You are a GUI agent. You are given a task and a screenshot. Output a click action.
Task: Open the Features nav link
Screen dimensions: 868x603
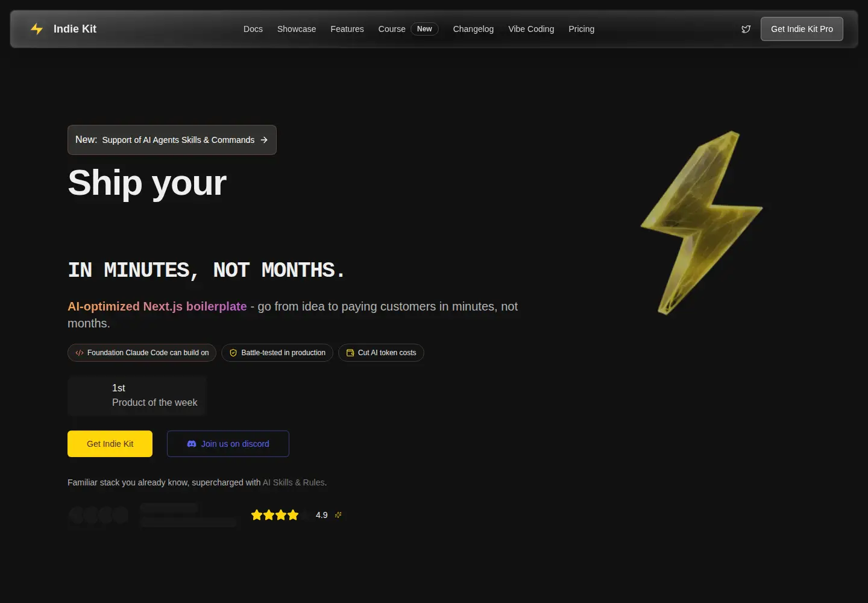[x=347, y=29]
